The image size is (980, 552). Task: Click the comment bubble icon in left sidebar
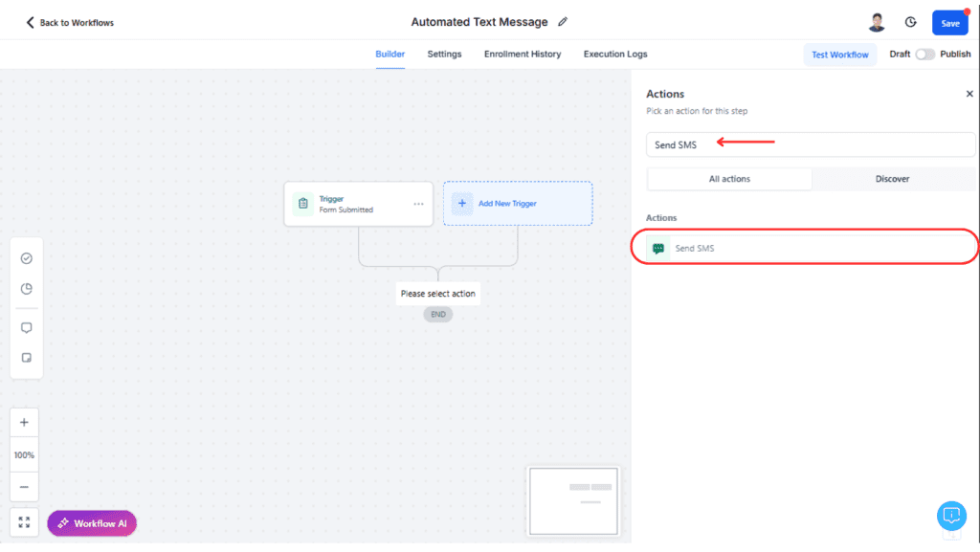pyautogui.click(x=26, y=327)
